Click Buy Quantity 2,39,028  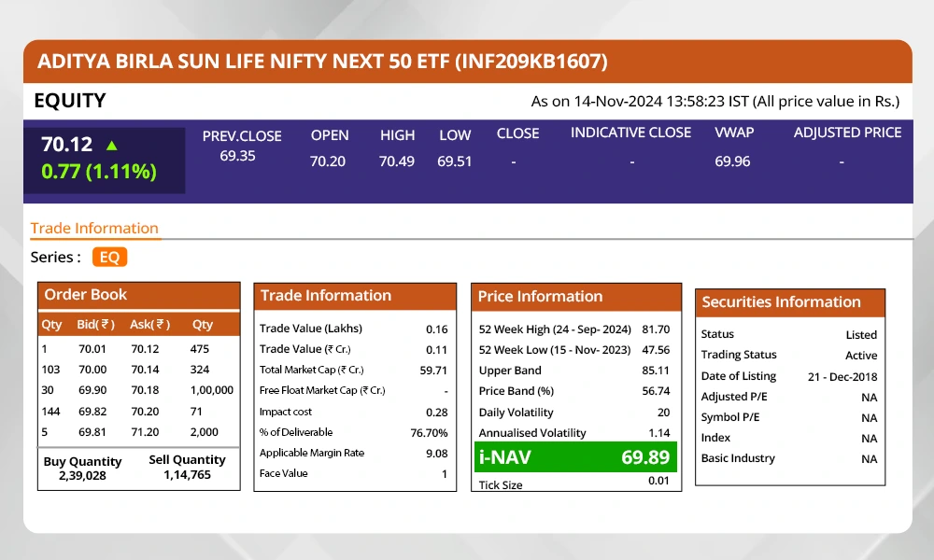point(82,469)
